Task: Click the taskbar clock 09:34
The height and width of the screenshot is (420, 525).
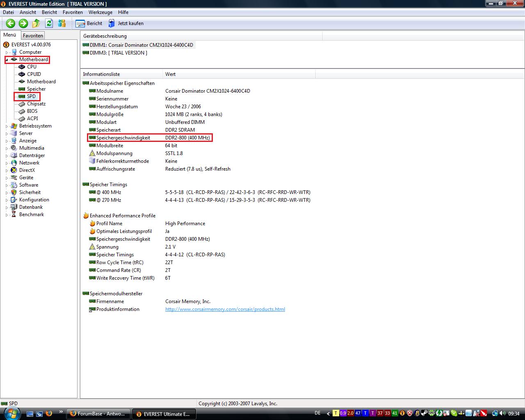Action: point(514,413)
